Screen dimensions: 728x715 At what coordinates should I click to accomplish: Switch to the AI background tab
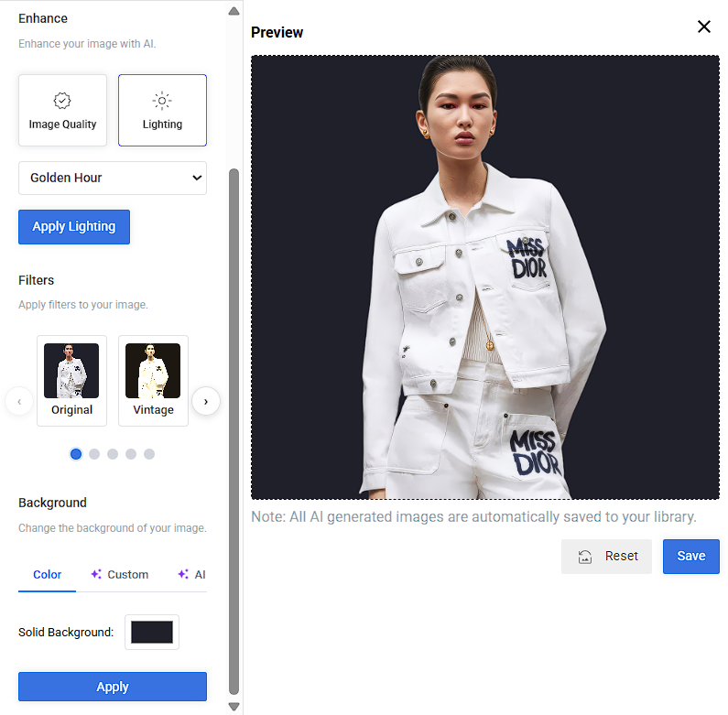click(191, 575)
